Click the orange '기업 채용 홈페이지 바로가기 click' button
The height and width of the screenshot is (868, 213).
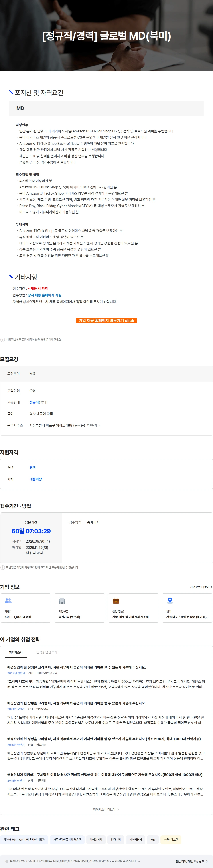point(106,320)
